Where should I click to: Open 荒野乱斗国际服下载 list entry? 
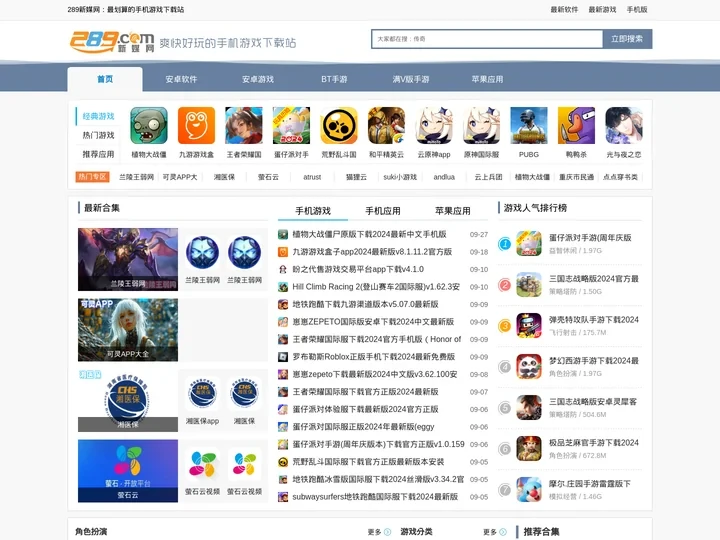coord(368,462)
